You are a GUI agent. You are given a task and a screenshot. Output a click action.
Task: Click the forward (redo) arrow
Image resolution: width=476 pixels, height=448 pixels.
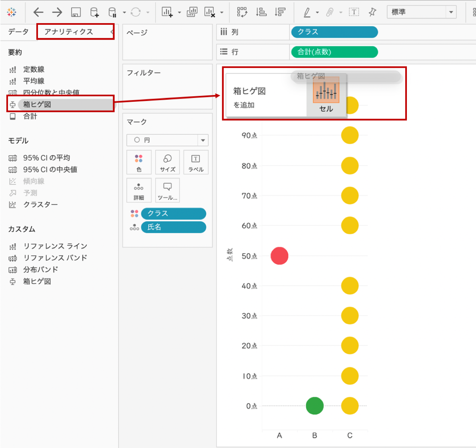coord(57,12)
